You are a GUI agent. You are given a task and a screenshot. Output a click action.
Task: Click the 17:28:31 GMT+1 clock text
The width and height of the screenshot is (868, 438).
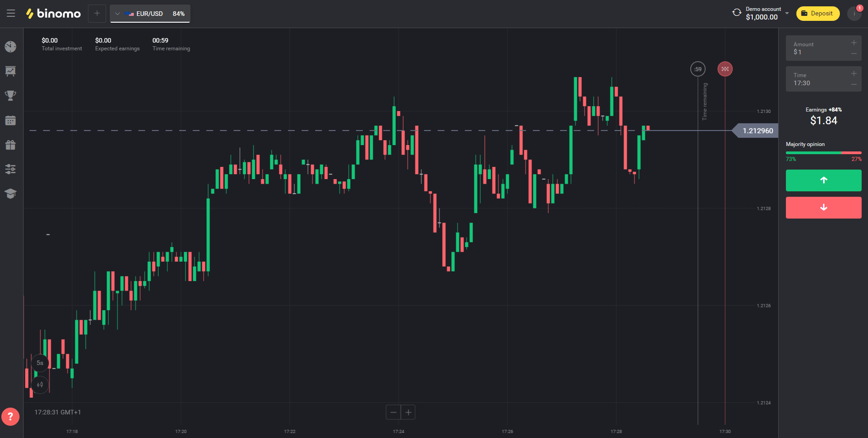click(58, 412)
